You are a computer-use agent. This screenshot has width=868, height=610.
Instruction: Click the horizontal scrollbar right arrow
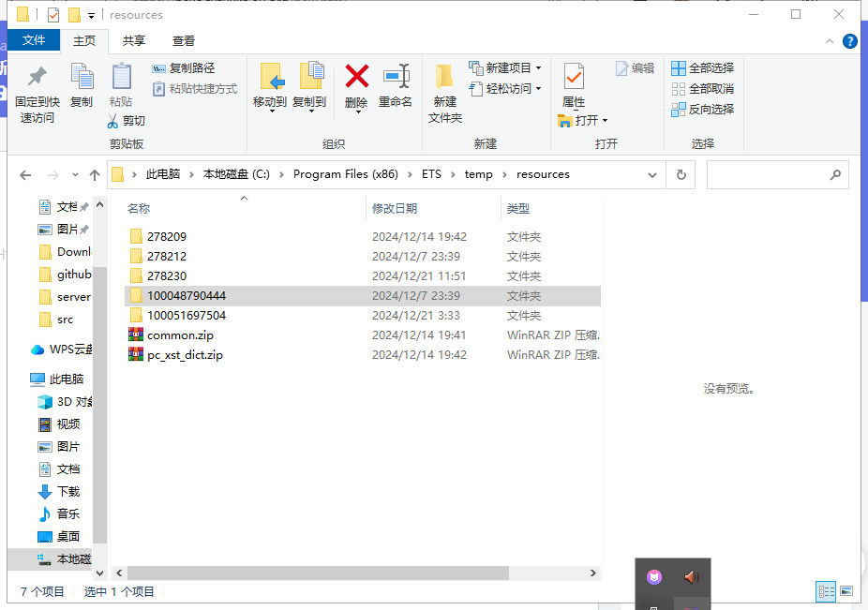click(592, 573)
